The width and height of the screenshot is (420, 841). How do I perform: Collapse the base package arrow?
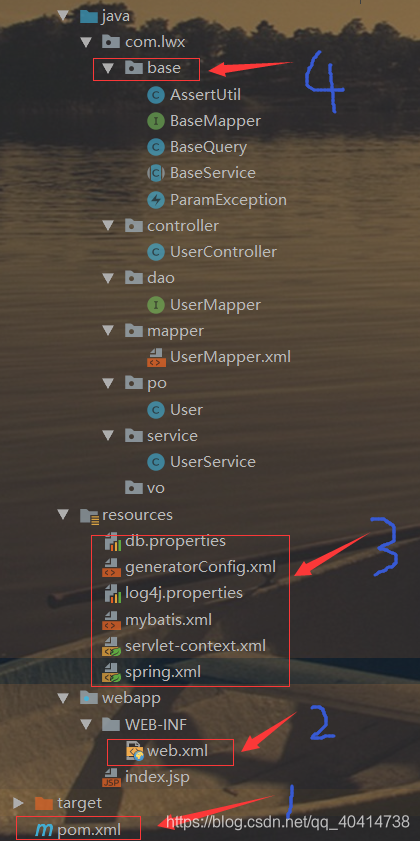pos(109,69)
